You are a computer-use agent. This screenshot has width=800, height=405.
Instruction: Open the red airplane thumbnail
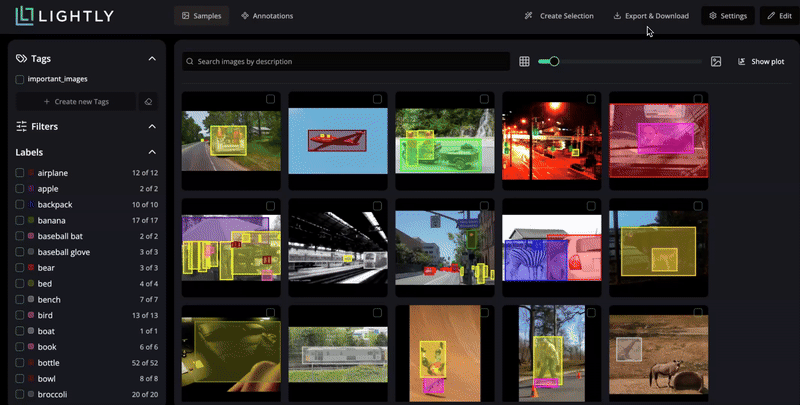pyautogui.click(x=338, y=141)
